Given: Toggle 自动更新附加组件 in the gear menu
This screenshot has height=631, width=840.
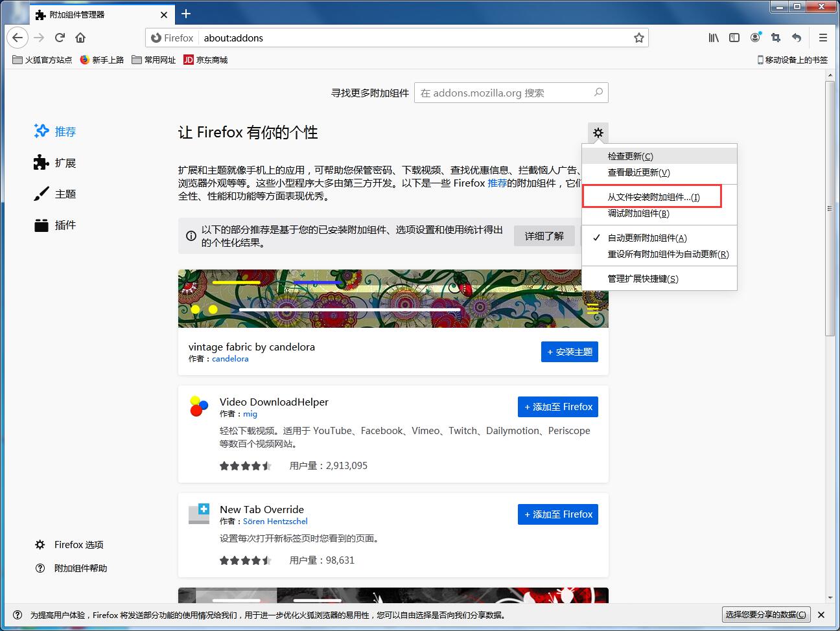Looking at the screenshot, I should pyautogui.click(x=646, y=237).
